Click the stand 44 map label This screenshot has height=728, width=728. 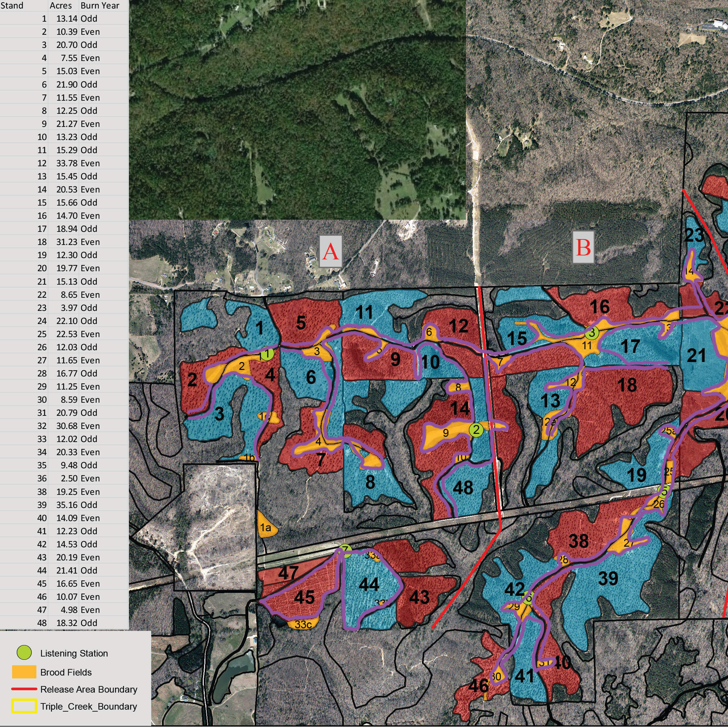[368, 585]
